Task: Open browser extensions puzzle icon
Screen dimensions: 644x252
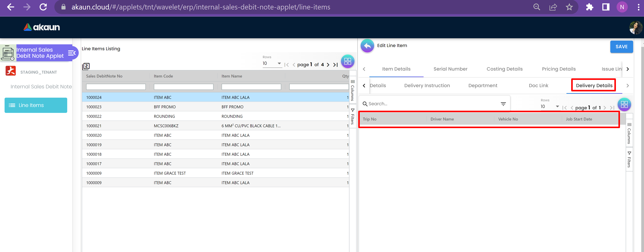Action: 589,7
